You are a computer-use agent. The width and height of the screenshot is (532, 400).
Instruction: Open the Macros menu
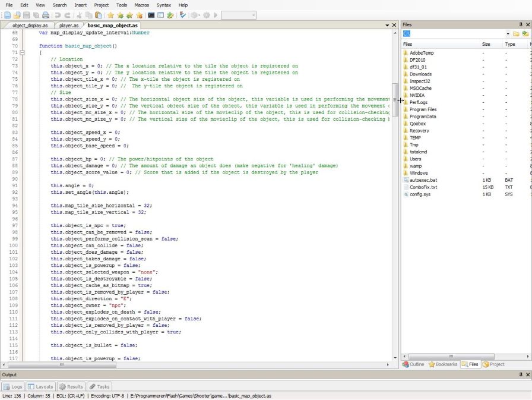[x=141, y=5]
